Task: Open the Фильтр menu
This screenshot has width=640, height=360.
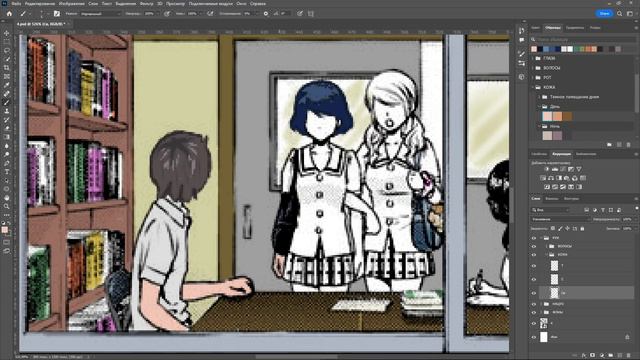Action: pos(146,3)
